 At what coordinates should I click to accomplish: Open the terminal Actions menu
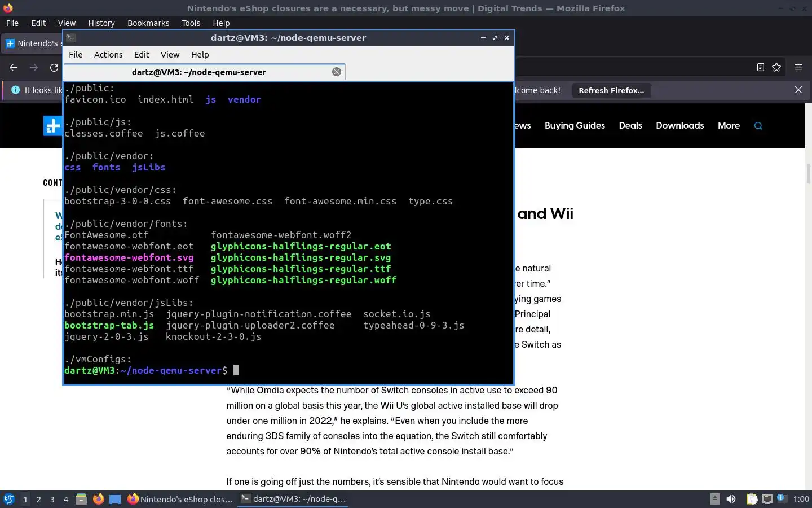pyautogui.click(x=108, y=55)
